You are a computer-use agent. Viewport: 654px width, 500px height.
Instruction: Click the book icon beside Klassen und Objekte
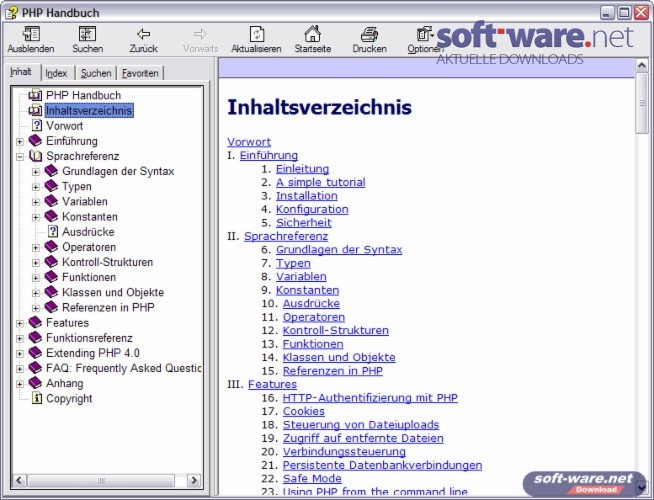(x=51, y=292)
